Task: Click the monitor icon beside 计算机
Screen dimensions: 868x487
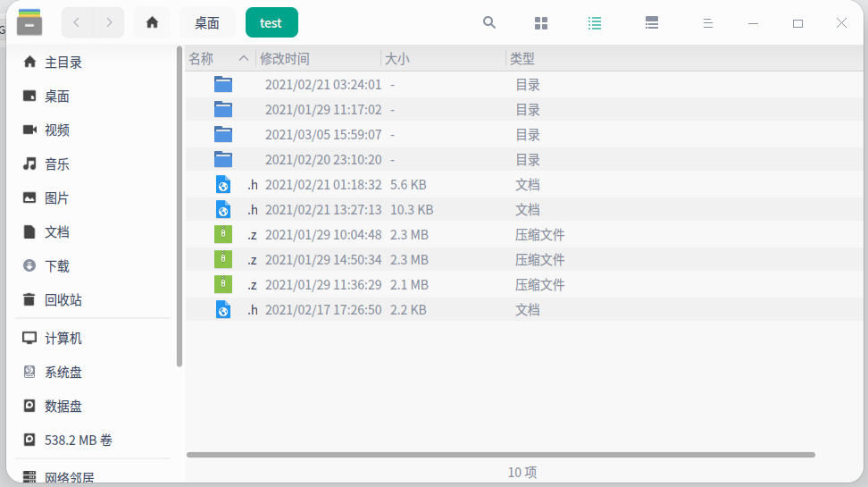Action: 29,338
